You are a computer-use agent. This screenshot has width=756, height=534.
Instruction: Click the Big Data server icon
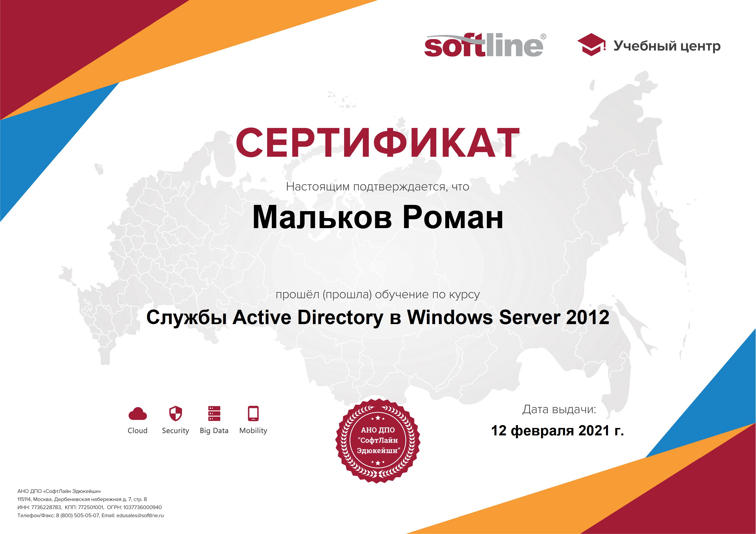coord(214,414)
